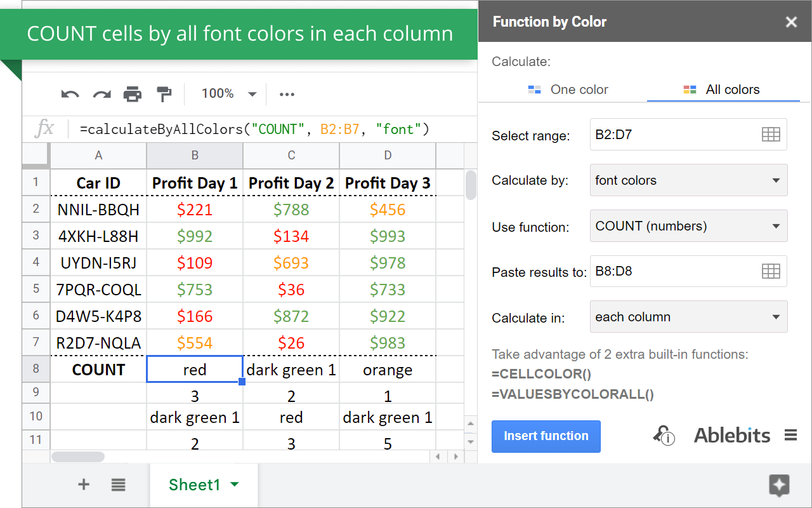Open the all sheets list

pos(118,485)
